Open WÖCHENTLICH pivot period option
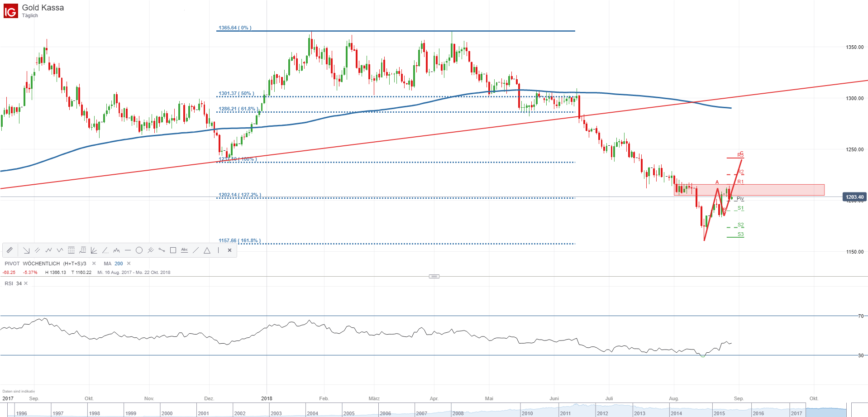 (x=41, y=264)
